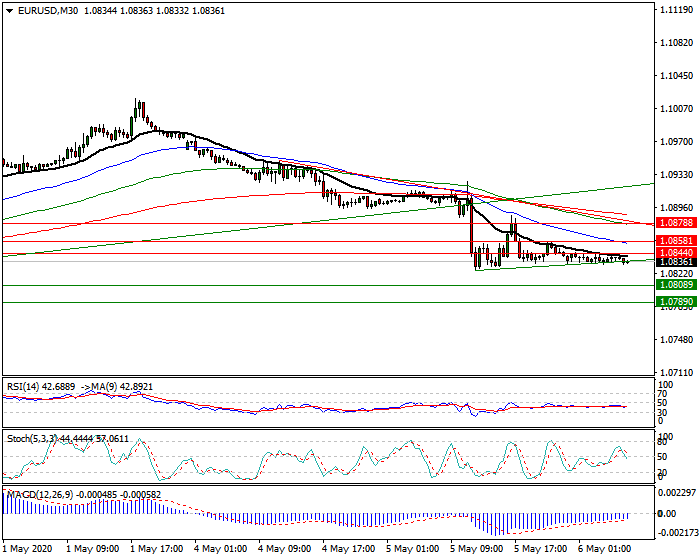Select price axis value 1.10070
The width and height of the screenshot is (700, 560).
tap(677, 109)
